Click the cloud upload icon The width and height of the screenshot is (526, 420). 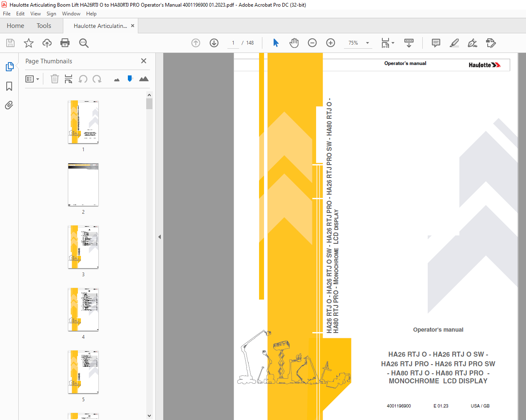(x=47, y=43)
